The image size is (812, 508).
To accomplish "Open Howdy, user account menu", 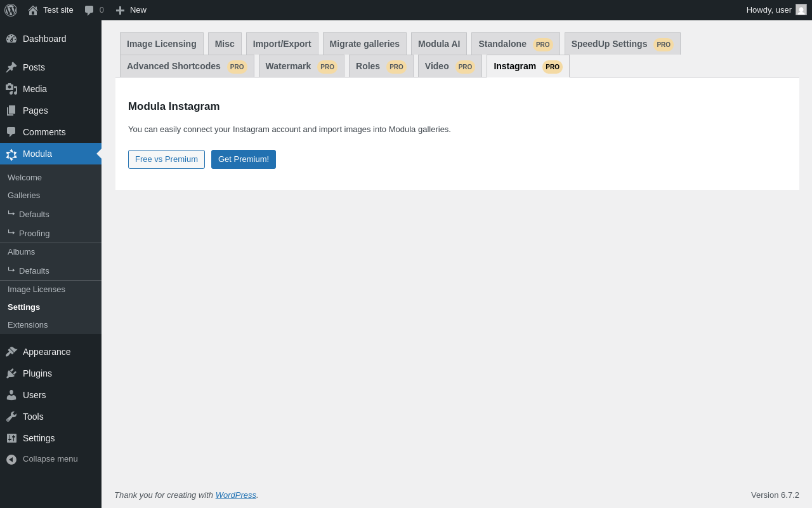I will (776, 10).
